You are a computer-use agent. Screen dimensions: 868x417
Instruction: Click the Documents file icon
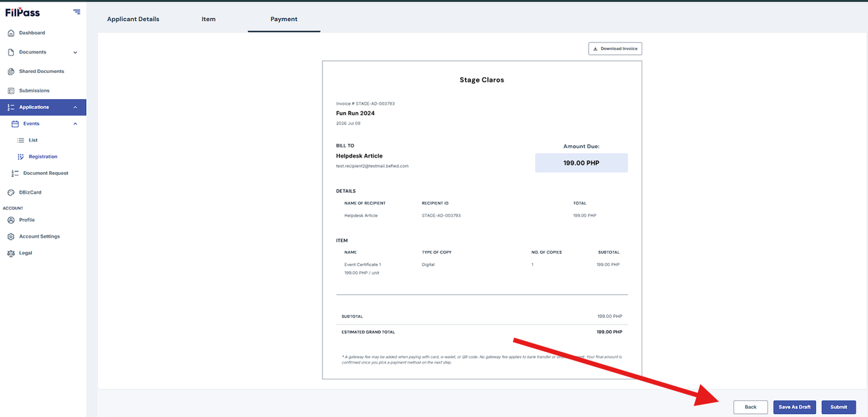tap(11, 52)
